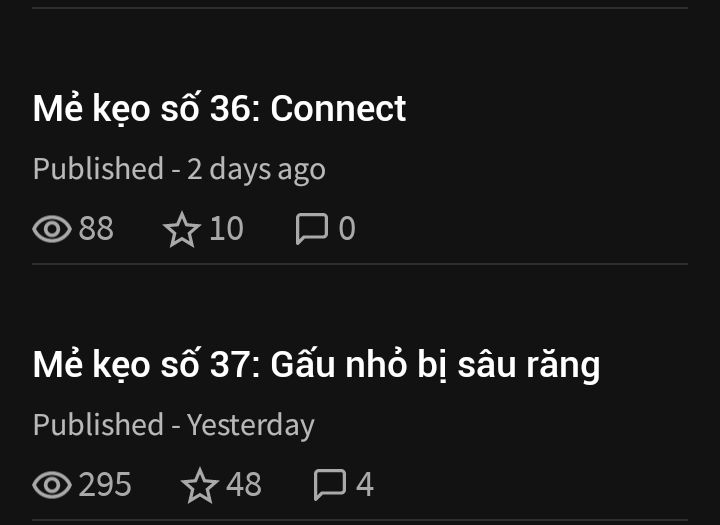Image resolution: width=720 pixels, height=525 pixels.
Task: Click the word "Connect" in the chapter 36 title
Action: pyautogui.click(x=338, y=108)
